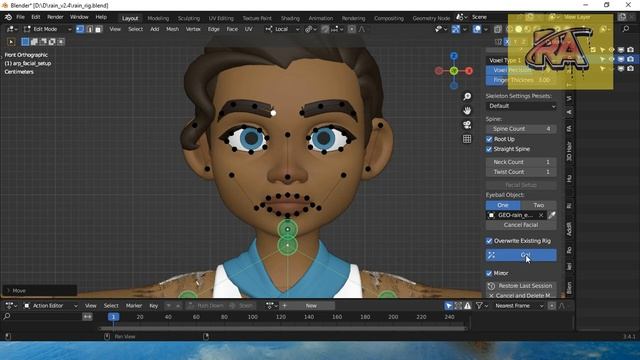The image size is (640, 360).
Task: Click the New action button
Action: [311, 306]
